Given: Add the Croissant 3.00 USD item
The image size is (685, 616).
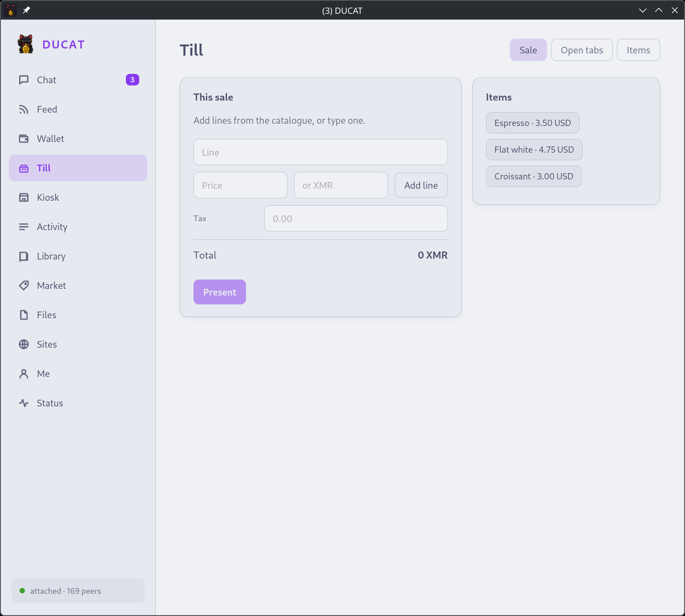Looking at the screenshot, I should pyautogui.click(x=534, y=176).
